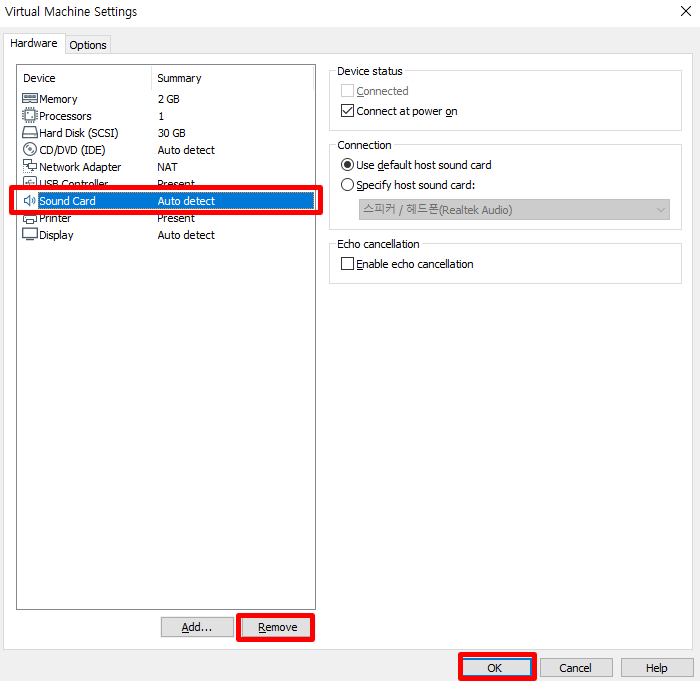The width and height of the screenshot is (700, 681).
Task: Close the Virtual Machine Settings dialog
Action: pos(686,11)
